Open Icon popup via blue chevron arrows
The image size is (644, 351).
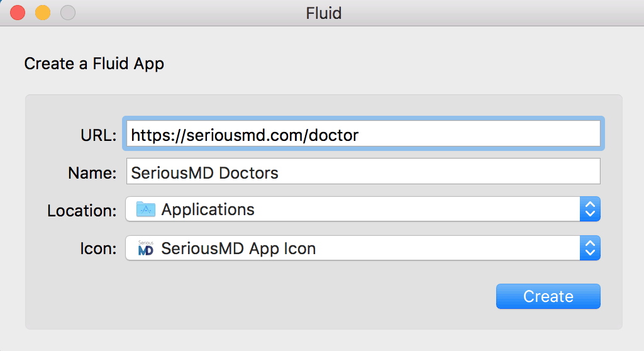(590, 248)
